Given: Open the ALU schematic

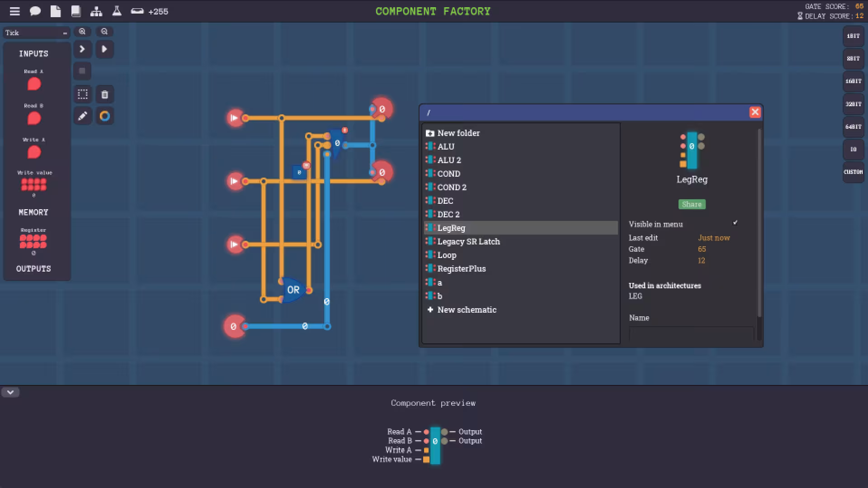Looking at the screenshot, I should pos(521,146).
